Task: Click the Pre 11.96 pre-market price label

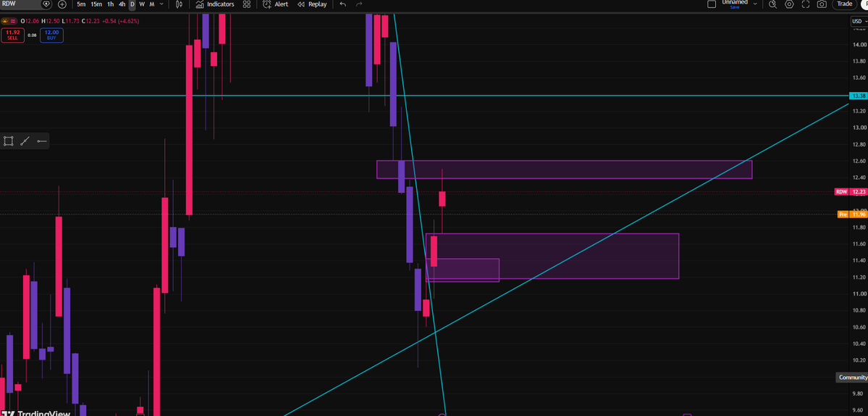Action: (853, 215)
